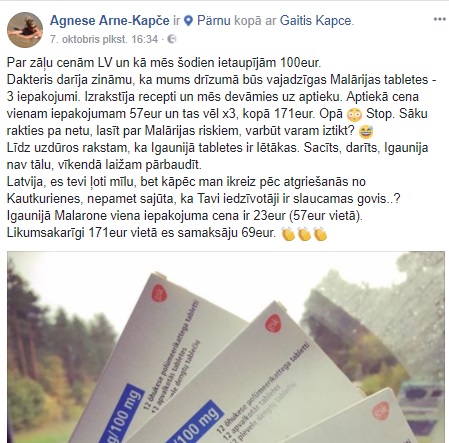Click the laughing sweat emoji after iztikt?
449x443 pixels.
coord(366,131)
